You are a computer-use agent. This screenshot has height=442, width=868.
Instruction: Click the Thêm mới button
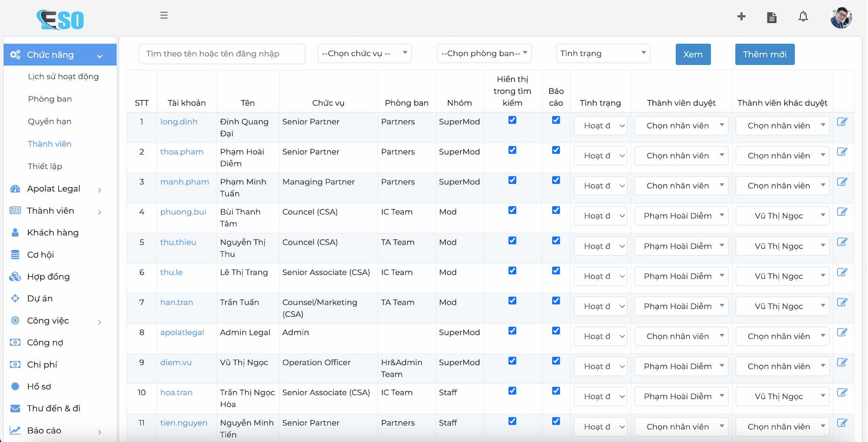click(x=764, y=55)
